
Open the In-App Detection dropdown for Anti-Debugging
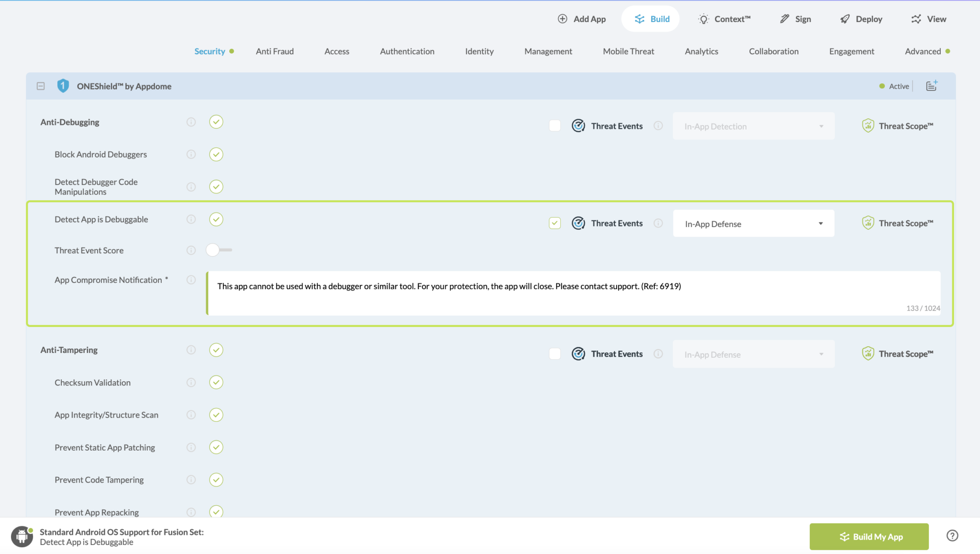(x=753, y=126)
